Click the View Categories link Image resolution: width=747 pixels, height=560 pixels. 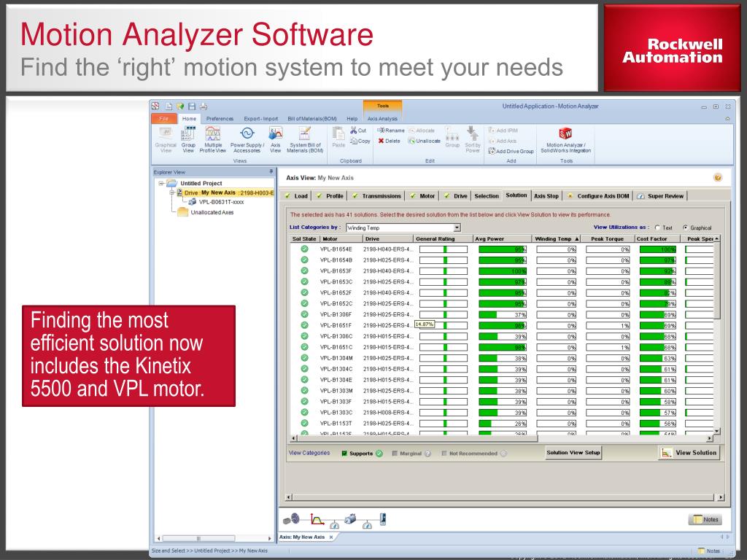pos(309,453)
